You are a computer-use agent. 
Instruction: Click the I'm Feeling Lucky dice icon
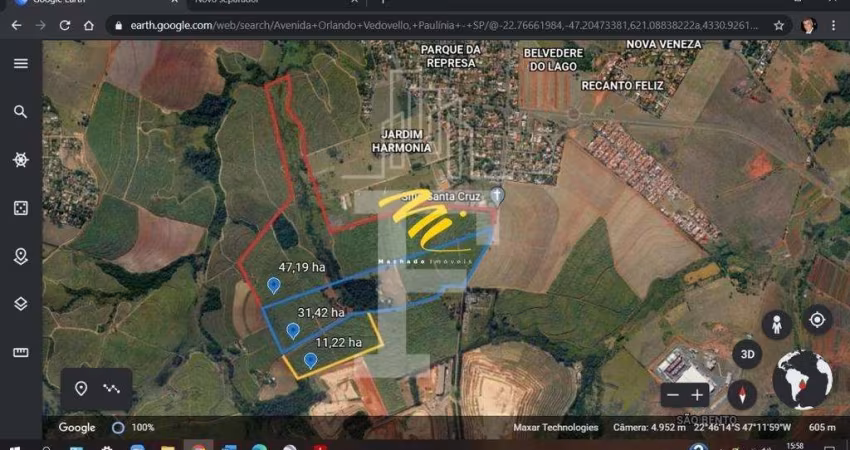pos(21,208)
